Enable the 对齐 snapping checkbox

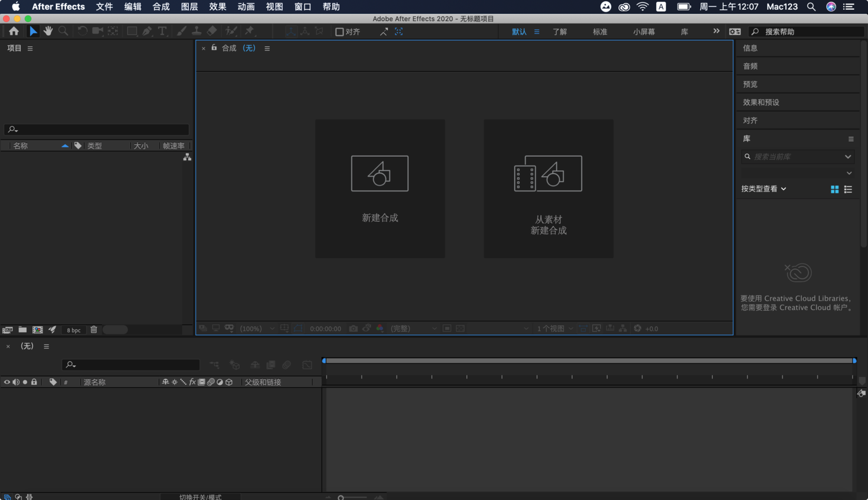pyautogui.click(x=340, y=32)
